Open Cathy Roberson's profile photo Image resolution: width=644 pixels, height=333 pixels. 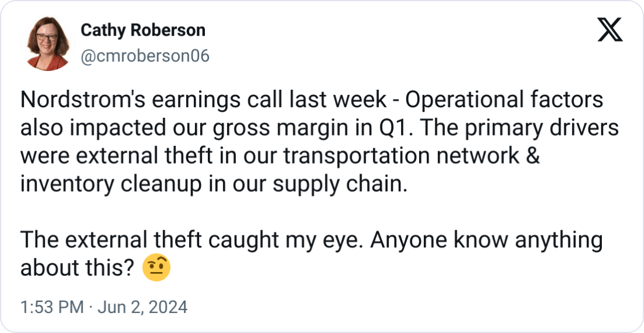tap(47, 43)
